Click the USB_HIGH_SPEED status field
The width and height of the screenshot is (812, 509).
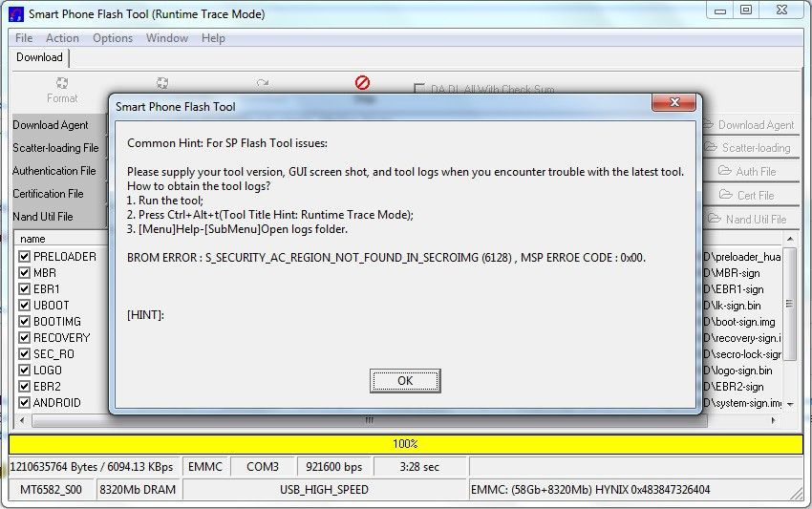click(x=324, y=489)
